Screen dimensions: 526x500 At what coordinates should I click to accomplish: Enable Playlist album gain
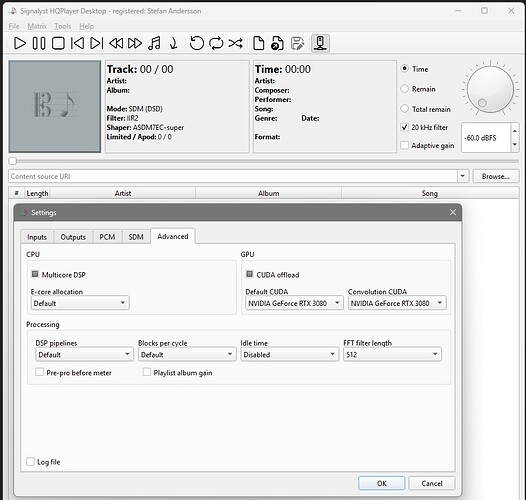click(147, 372)
